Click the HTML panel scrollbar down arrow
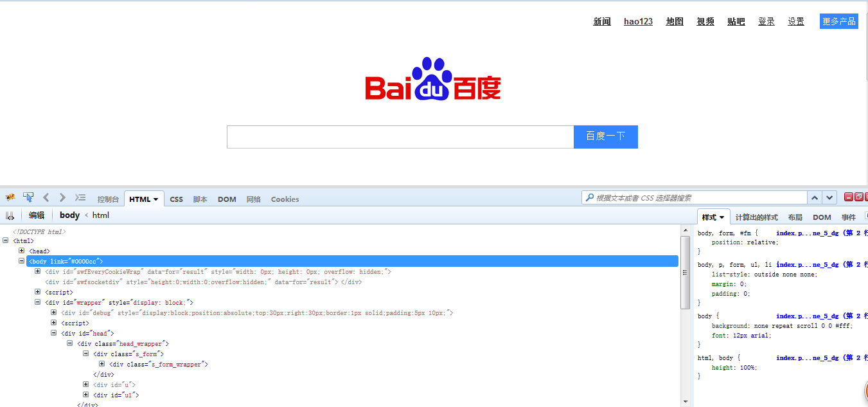 (685, 402)
